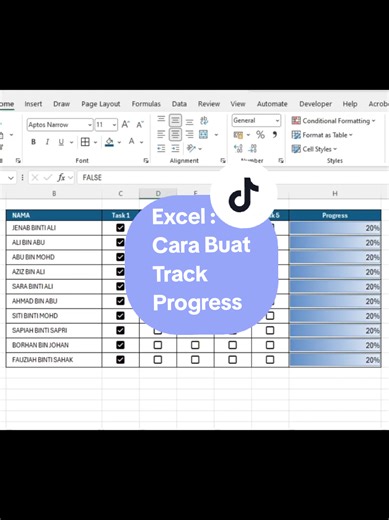Open Format as Table menu

tap(322, 135)
